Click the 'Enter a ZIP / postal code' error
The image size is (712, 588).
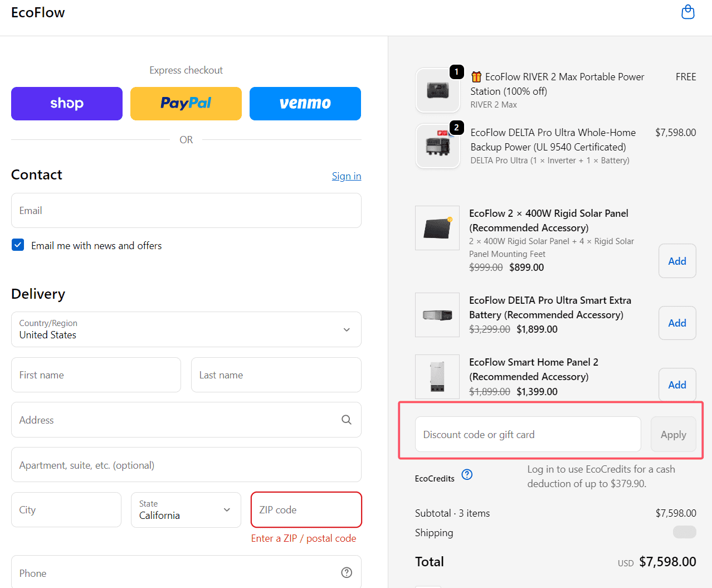(x=304, y=538)
